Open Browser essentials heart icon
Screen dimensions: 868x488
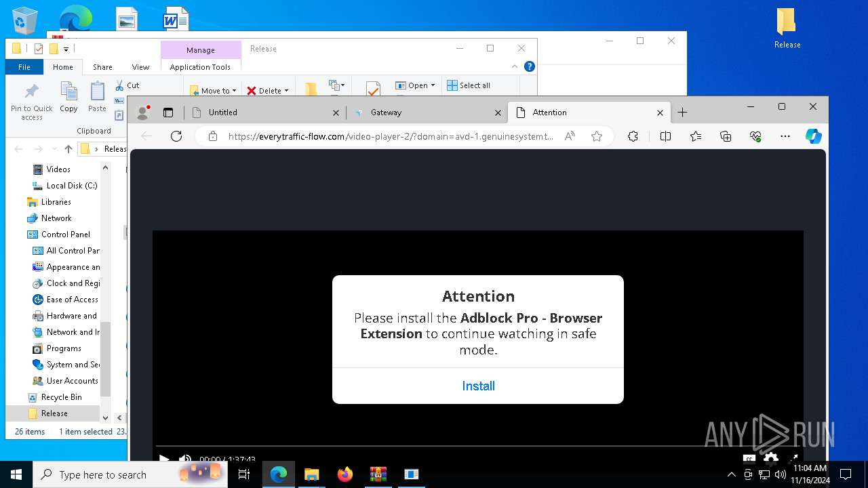click(x=755, y=136)
